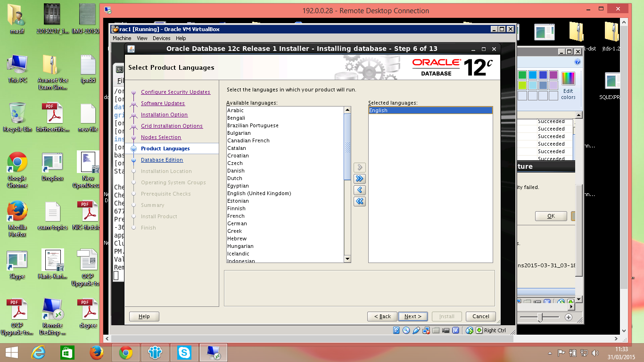Click VirtualBox USB devices status icon
644x362 pixels.
click(416, 330)
